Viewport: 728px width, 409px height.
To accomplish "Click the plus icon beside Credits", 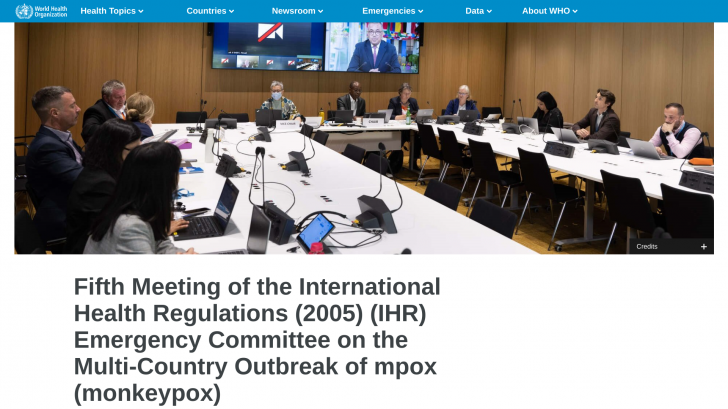I will 703,246.
